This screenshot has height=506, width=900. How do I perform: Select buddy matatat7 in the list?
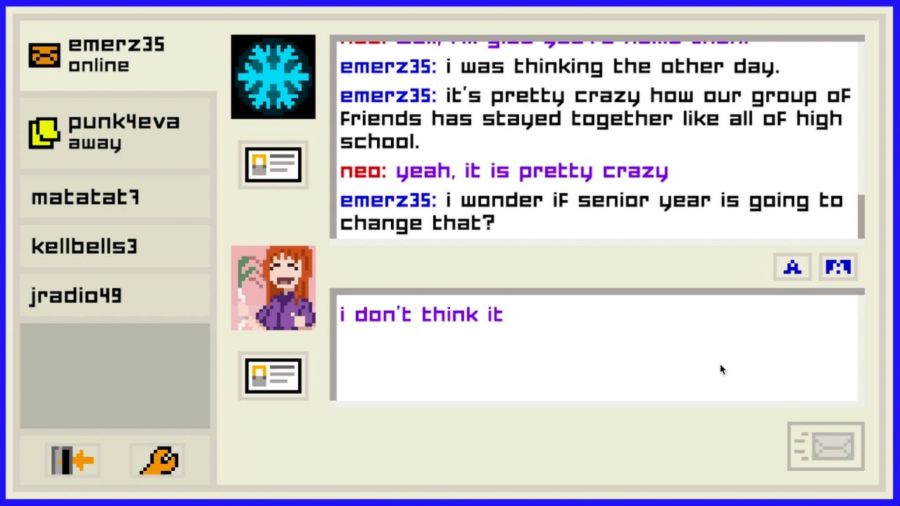[115, 197]
